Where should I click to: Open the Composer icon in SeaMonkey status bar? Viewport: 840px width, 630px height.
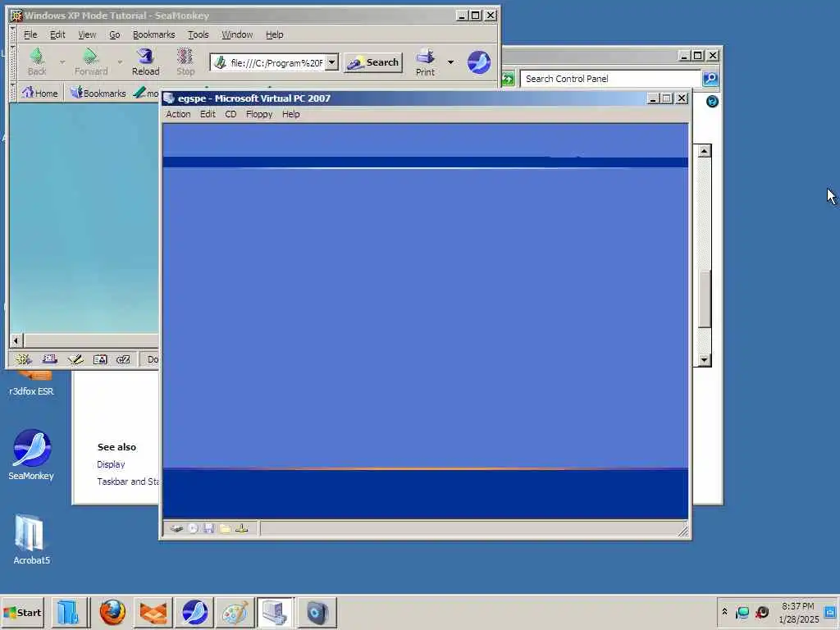coord(75,359)
